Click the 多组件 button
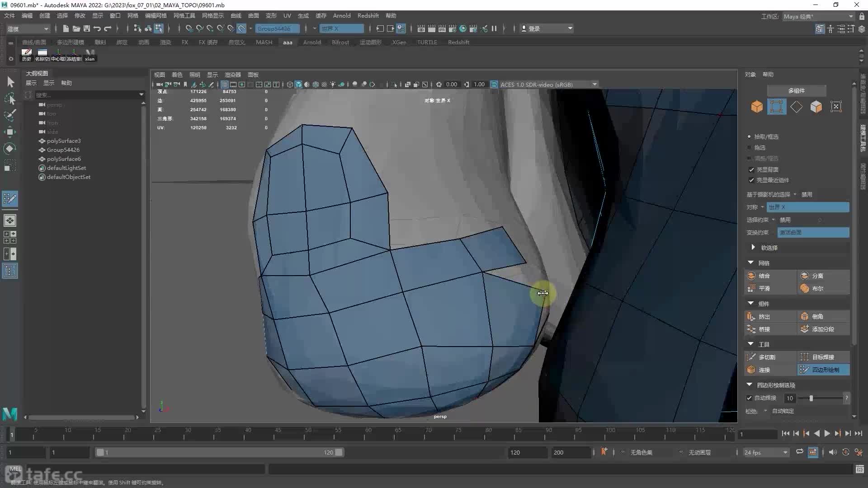Screen dimensions: 868x488 point(797,91)
